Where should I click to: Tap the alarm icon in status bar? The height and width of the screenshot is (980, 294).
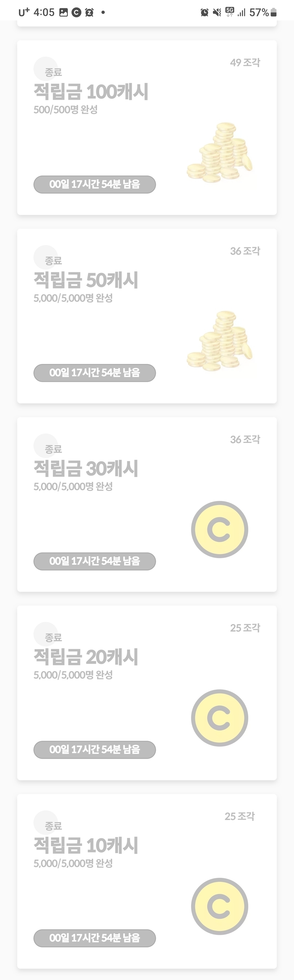pos(204,12)
